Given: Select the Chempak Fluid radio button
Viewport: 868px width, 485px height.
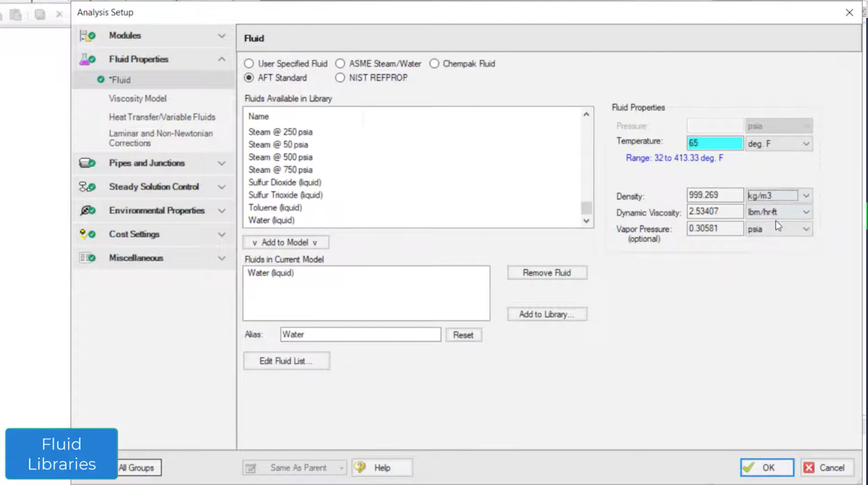Looking at the screenshot, I should (434, 63).
